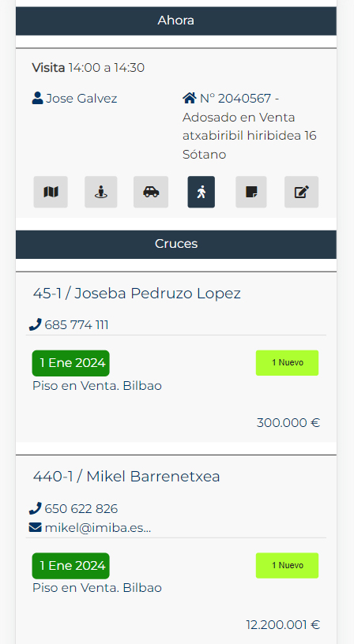The image size is (354, 644).
Task: Click the phone icon beside 685 774 111
Action: pos(36,325)
